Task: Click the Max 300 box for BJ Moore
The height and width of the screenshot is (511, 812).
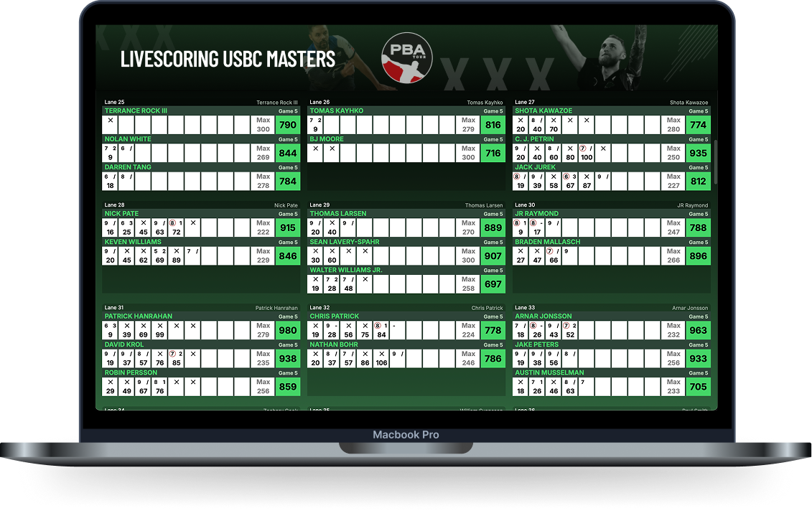Action: point(468,153)
